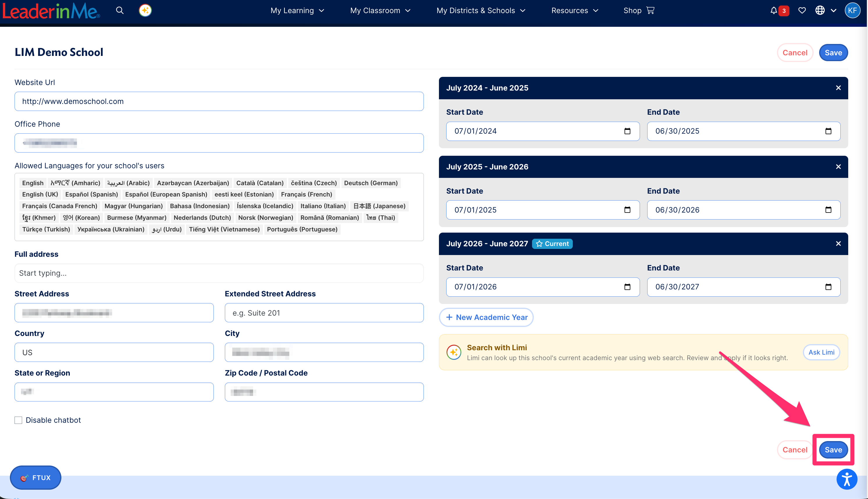Viewport: 868px width, 499px height.
Task: Open the Limi sparkle assistant icon in header
Action: pos(145,10)
